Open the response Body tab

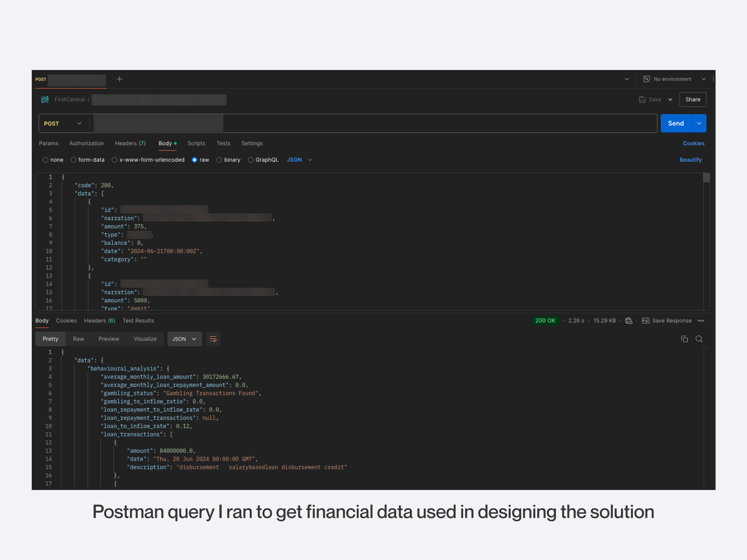tap(42, 321)
